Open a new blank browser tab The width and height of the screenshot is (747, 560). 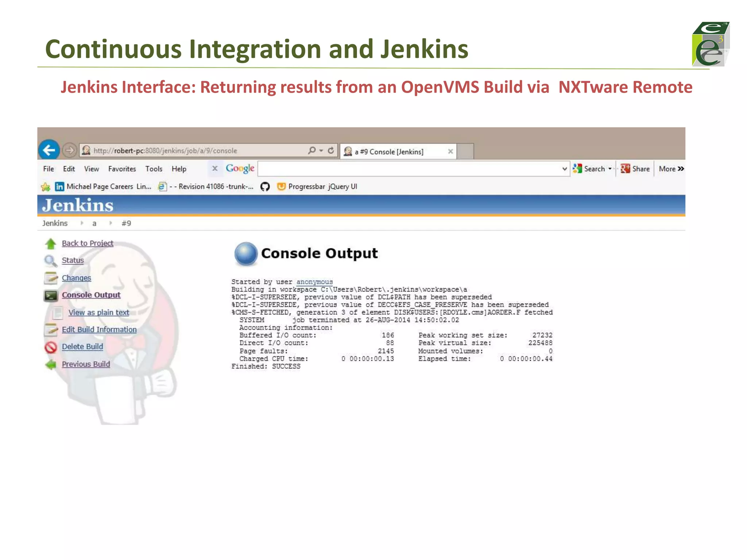[x=465, y=151]
